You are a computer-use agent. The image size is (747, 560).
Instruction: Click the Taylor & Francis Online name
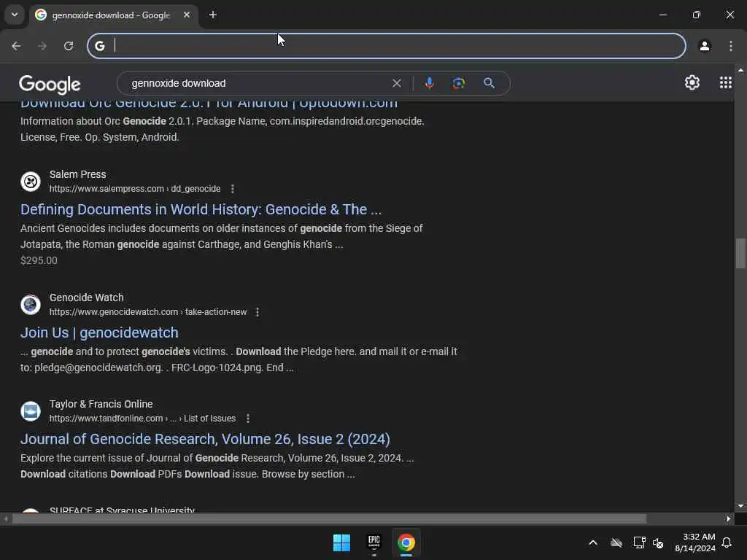[101, 404]
